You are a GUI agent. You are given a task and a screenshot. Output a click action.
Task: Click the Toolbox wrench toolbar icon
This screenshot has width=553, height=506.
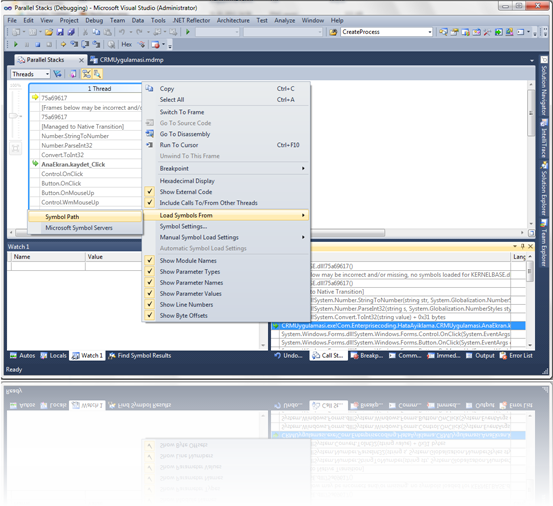click(487, 32)
